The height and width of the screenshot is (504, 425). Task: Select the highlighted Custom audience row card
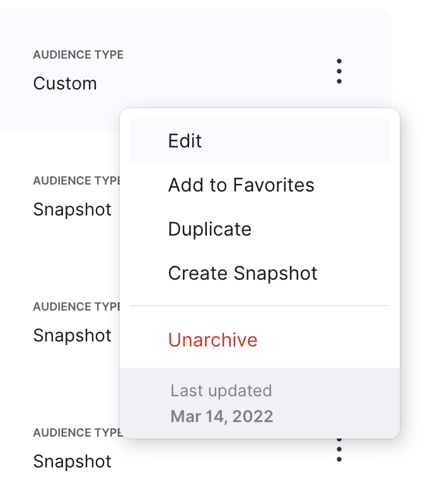pyautogui.click(x=195, y=71)
